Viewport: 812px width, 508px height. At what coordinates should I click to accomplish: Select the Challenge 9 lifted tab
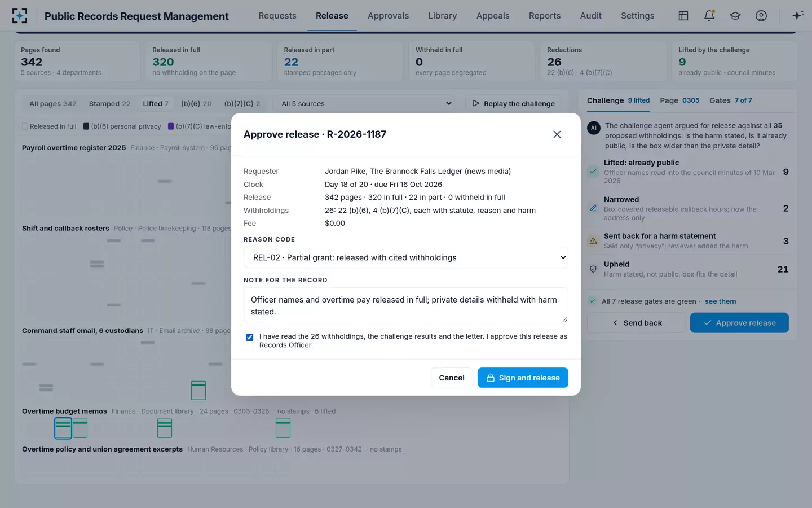point(618,100)
